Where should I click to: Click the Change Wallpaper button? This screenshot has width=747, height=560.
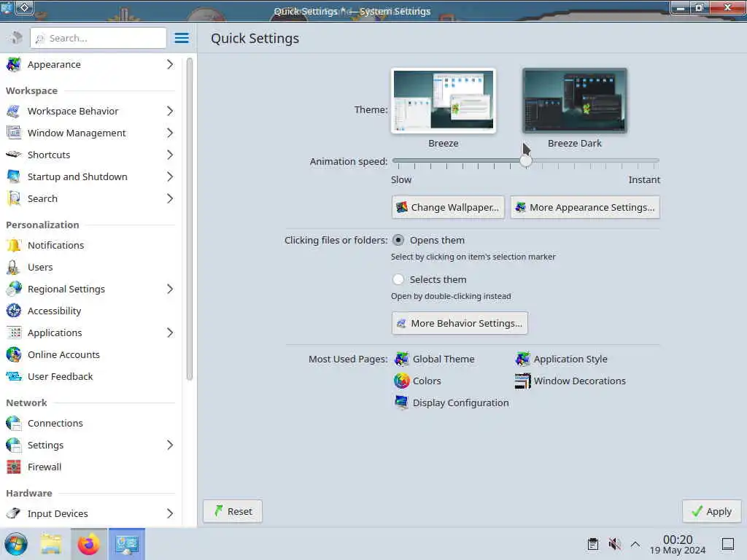coord(448,208)
